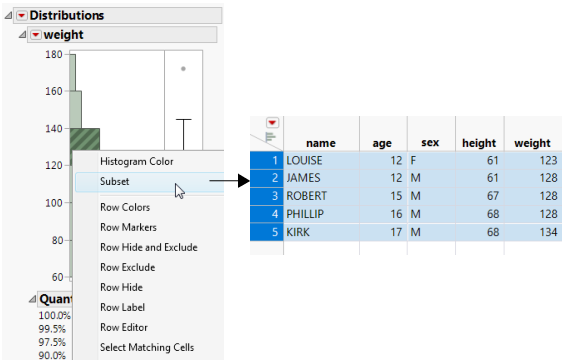Click age value 17 for KIRK

(383, 232)
